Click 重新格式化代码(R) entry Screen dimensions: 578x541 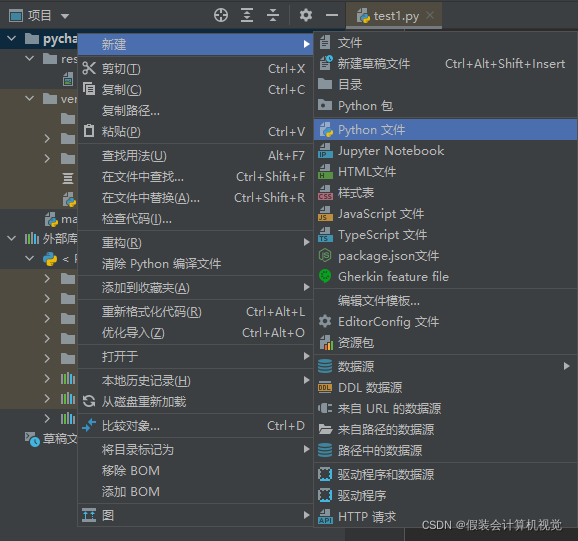195,312
